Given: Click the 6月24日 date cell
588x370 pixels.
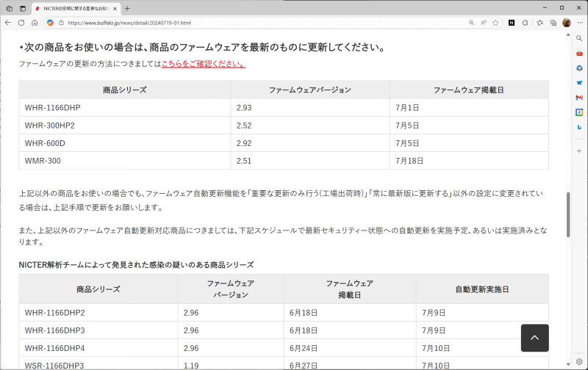Looking at the screenshot, I should [350, 348].
